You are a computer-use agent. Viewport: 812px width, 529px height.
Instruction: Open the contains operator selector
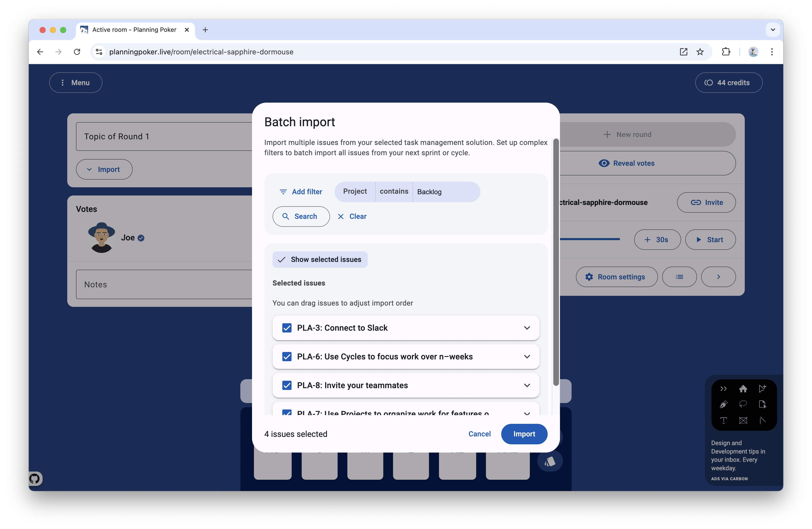click(x=394, y=192)
